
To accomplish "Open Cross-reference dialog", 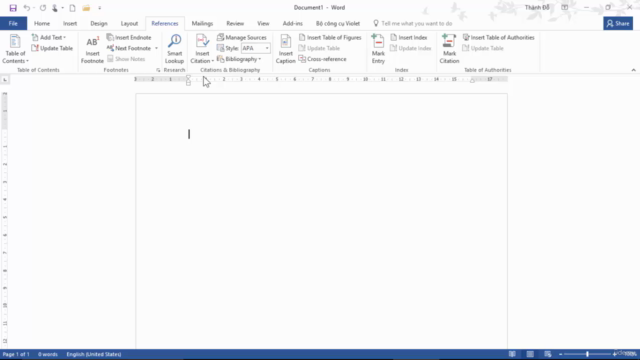I will (x=322, y=59).
